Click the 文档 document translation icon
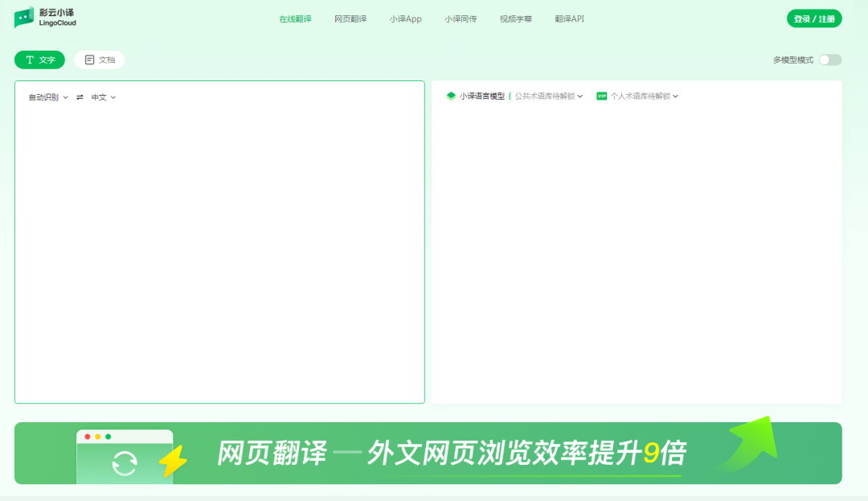 point(88,60)
